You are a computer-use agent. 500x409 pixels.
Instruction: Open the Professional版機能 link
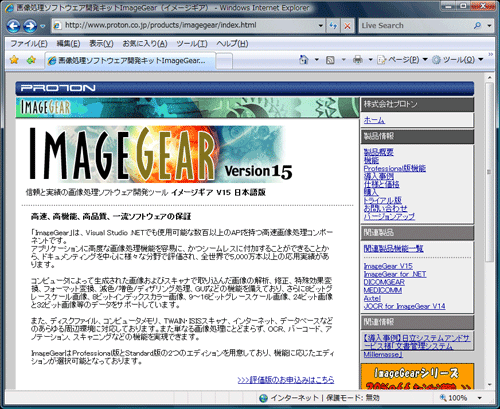click(x=395, y=168)
